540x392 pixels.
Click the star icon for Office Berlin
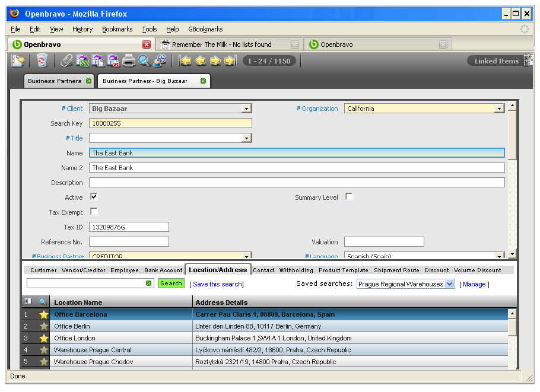tap(43, 326)
